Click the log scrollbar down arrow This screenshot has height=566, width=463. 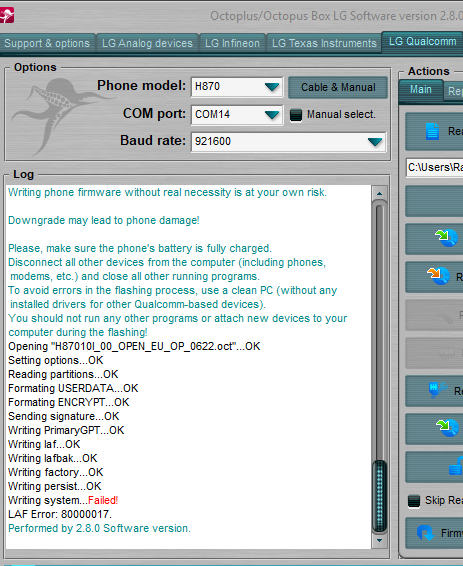click(x=379, y=540)
